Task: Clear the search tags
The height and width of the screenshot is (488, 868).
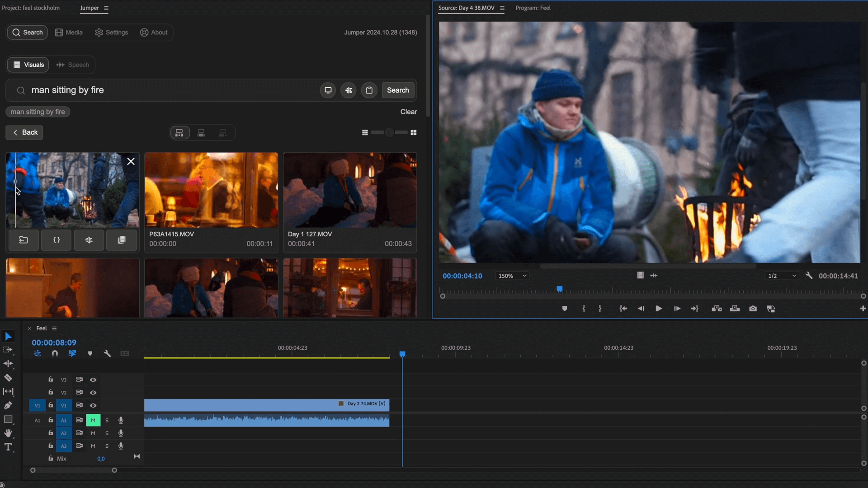Action: click(408, 112)
